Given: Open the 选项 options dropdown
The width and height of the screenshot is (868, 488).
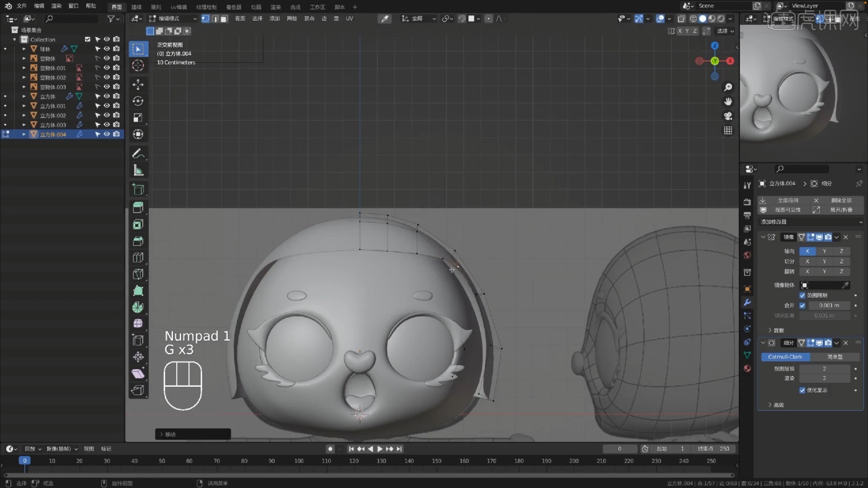Looking at the screenshot, I should tap(725, 31).
